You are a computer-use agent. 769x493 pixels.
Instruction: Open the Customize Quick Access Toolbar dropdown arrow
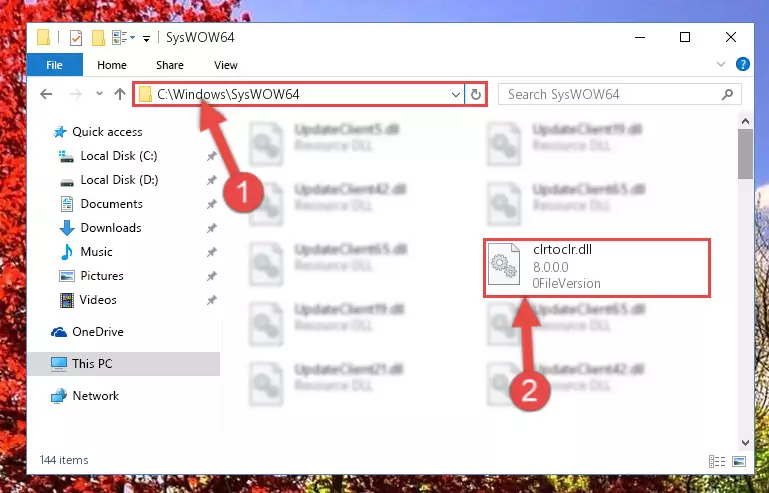point(146,38)
